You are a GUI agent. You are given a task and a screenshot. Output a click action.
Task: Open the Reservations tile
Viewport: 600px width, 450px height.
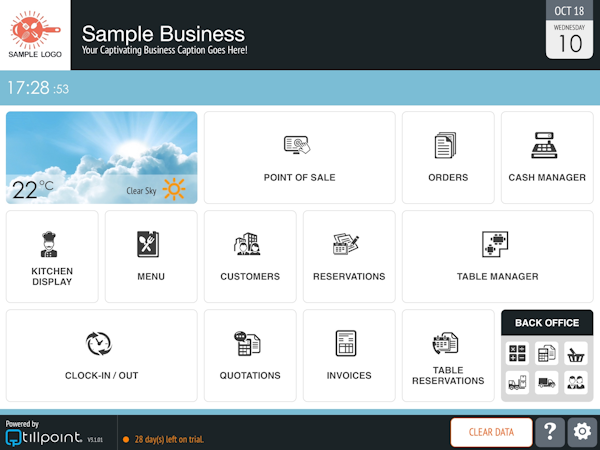pos(349,256)
